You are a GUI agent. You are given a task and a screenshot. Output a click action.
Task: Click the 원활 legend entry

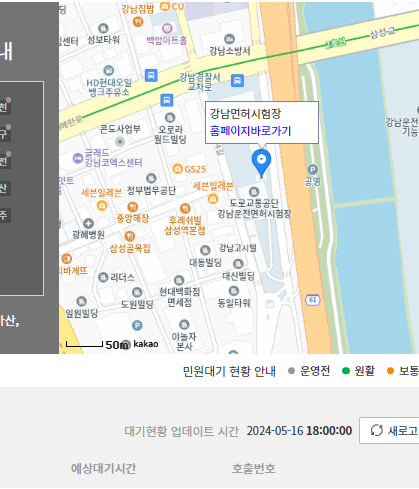tap(359, 371)
